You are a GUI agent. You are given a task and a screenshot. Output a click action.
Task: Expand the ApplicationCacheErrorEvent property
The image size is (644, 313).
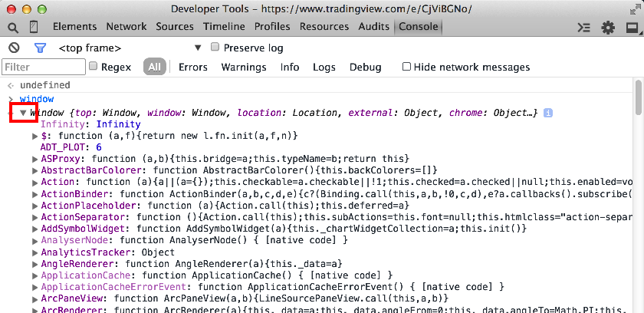[x=35, y=287]
